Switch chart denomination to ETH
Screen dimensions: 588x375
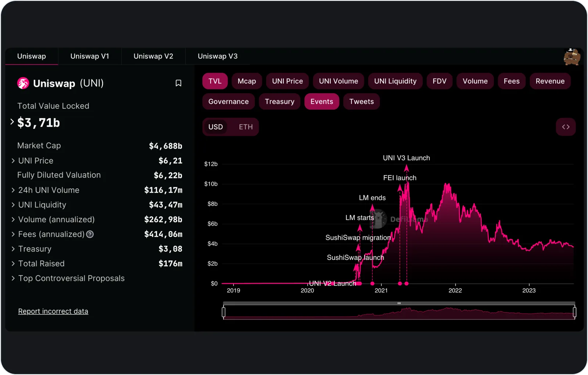245,127
